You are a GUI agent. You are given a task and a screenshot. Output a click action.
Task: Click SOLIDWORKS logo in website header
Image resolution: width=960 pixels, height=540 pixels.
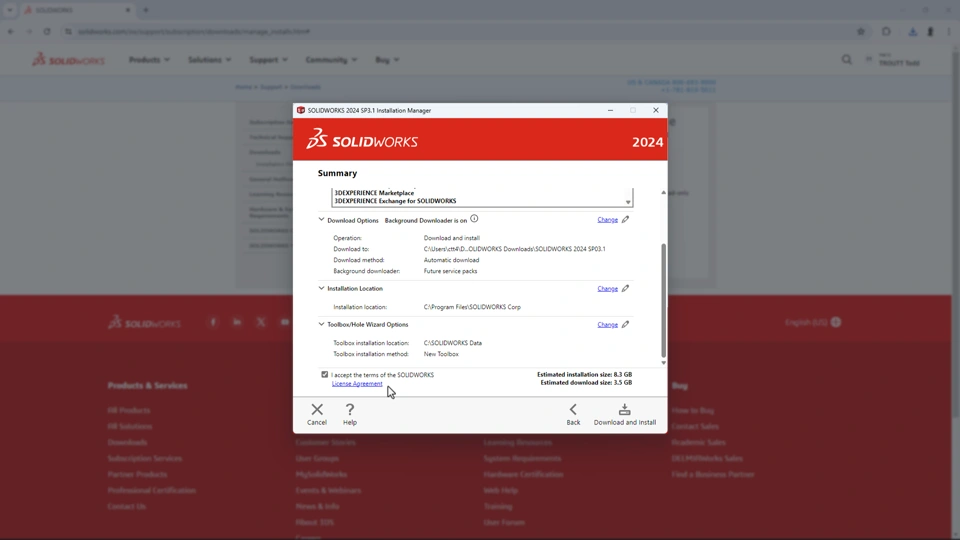click(69, 59)
